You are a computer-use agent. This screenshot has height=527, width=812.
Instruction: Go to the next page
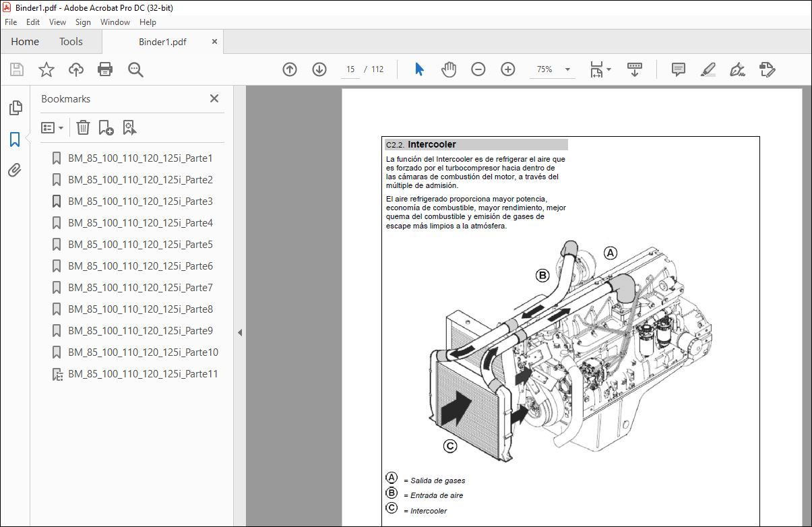tap(319, 69)
